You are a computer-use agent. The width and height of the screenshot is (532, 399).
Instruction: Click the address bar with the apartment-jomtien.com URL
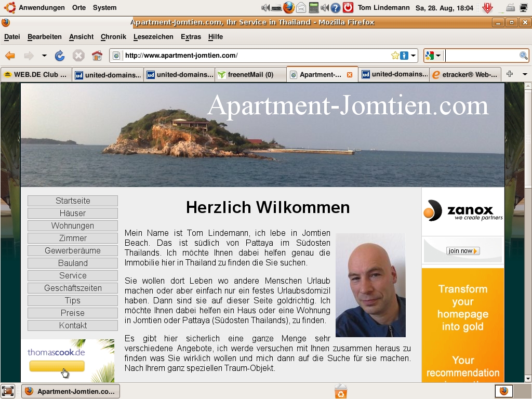coord(256,56)
